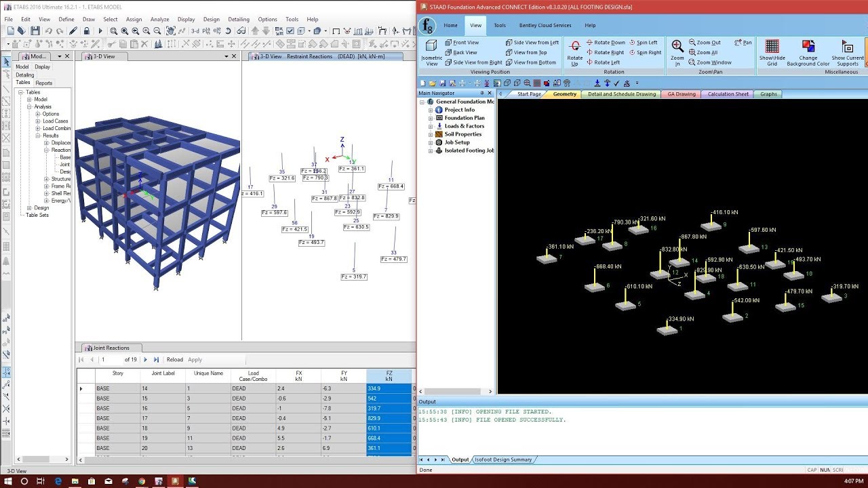Switch to the Display tab in Model panel
The width and height of the screenshot is (868, 488).
pos(41,66)
